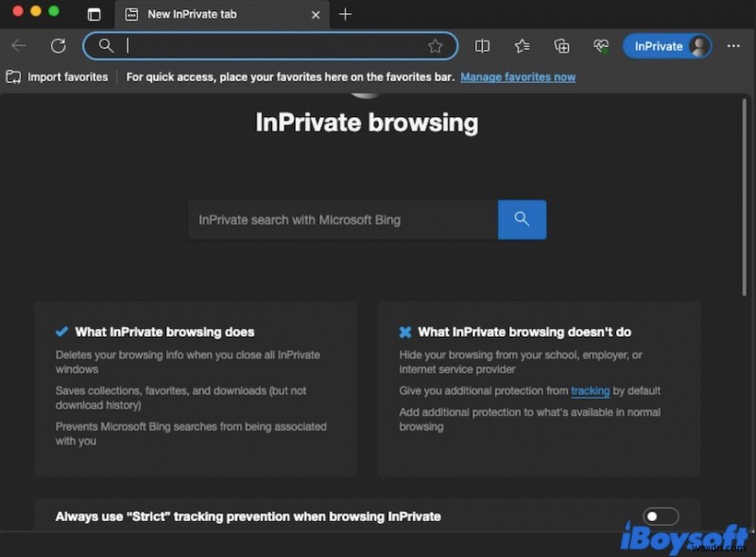Open the InPrivate profile button
The height and width of the screenshot is (557, 756).
point(667,46)
